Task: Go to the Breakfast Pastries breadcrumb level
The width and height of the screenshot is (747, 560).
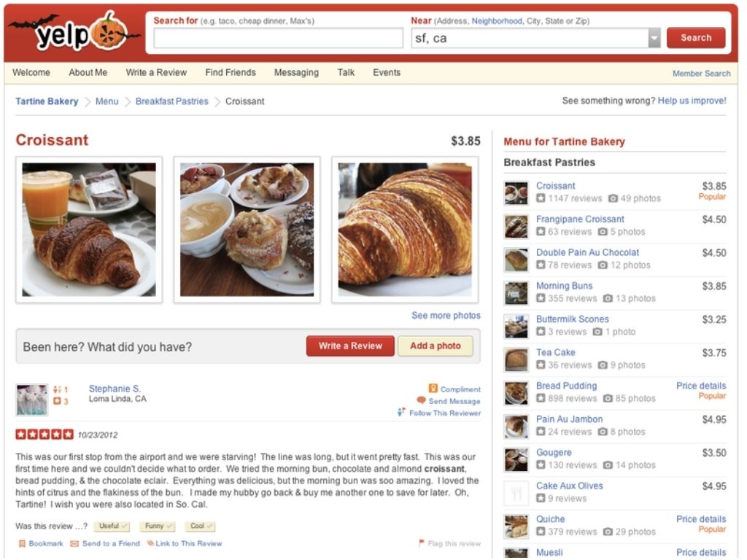Action: pos(172,101)
